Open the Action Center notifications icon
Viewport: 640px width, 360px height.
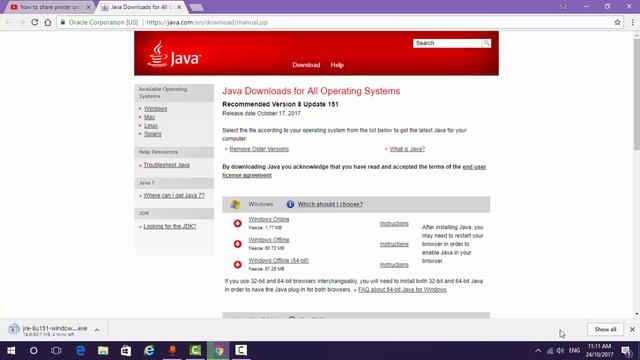626,351
